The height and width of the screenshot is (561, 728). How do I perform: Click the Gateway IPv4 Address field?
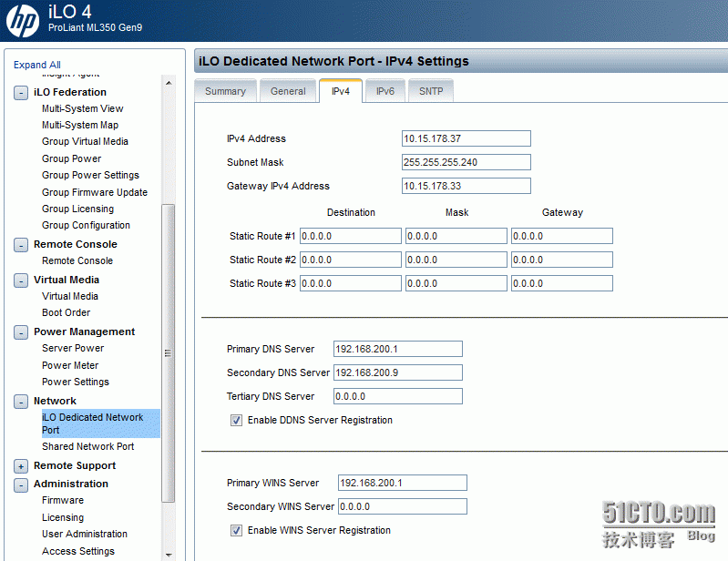(467, 186)
